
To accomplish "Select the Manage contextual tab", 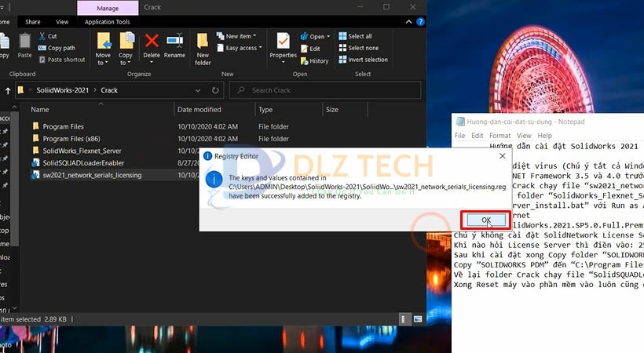I will pyautogui.click(x=108, y=8).
